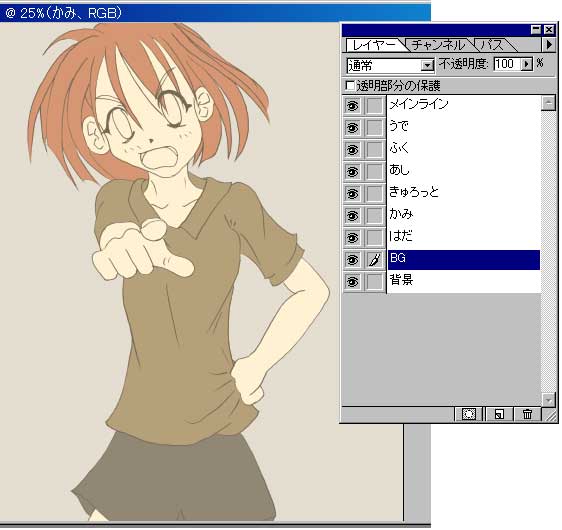Open the opacity slider arrow next to 100

click(x=527, y=64)
